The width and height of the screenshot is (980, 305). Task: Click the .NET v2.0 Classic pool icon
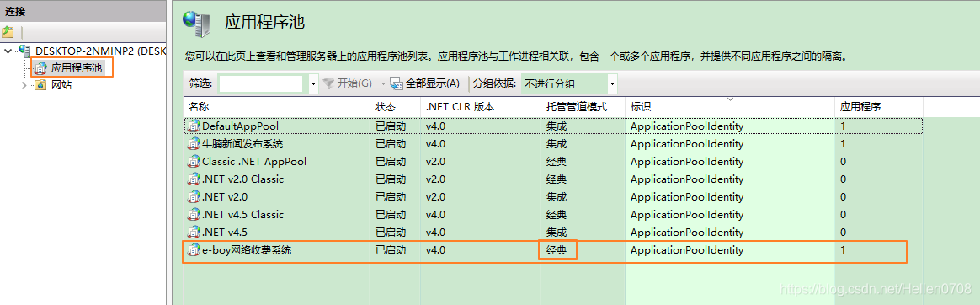[194, 179]
